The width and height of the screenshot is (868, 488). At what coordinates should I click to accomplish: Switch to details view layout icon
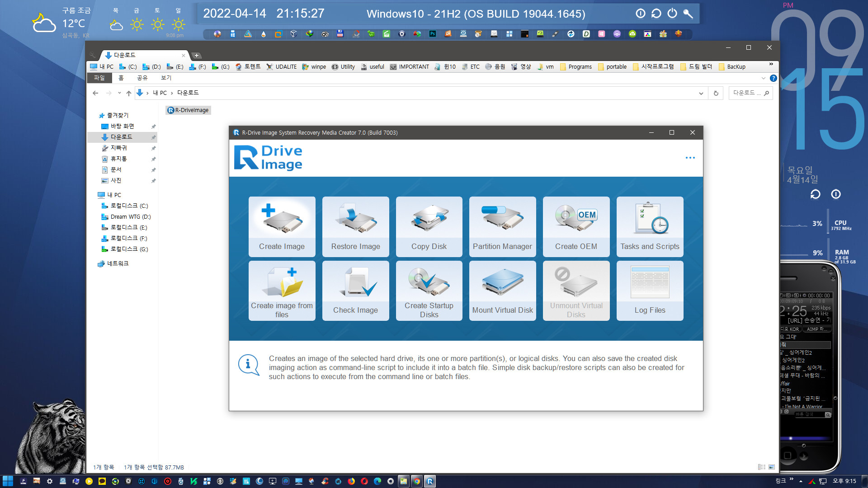(x=762, y=467)
